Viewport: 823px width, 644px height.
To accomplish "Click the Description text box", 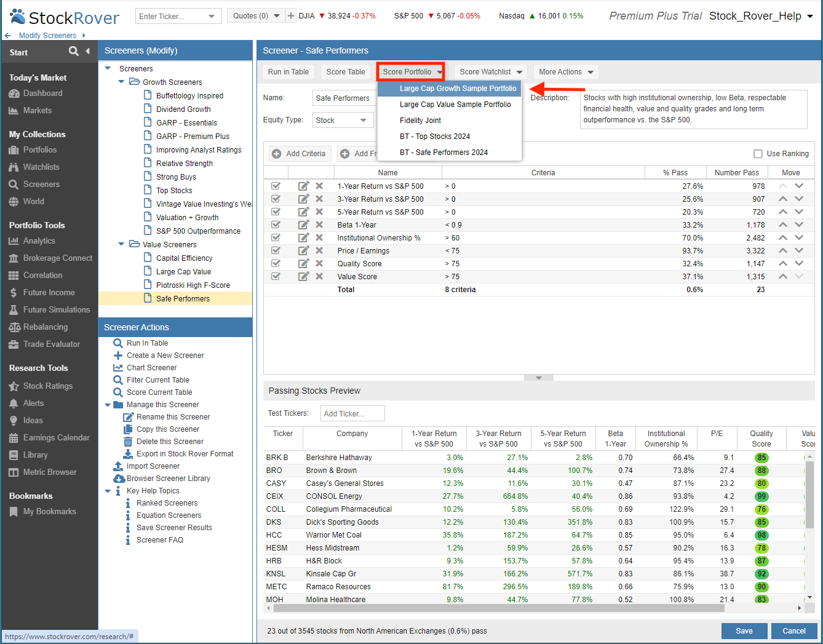I will pyautogui.click(x=694, y=109).
